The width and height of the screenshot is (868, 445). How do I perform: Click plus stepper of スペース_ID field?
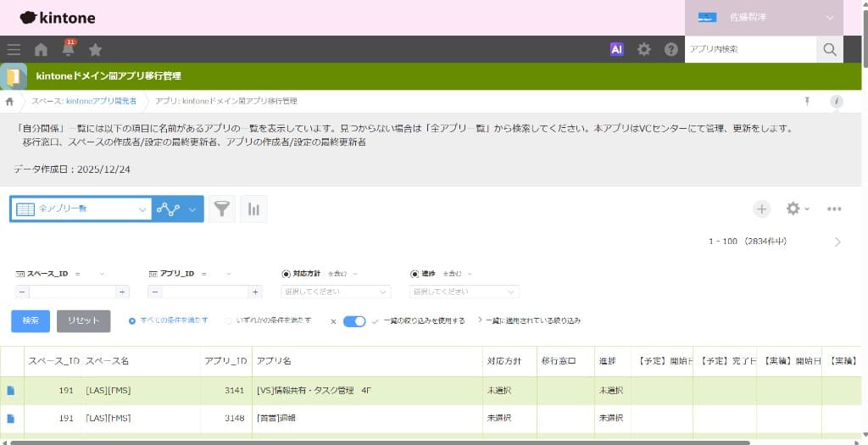pyautogui.click(x=122, y=292)
